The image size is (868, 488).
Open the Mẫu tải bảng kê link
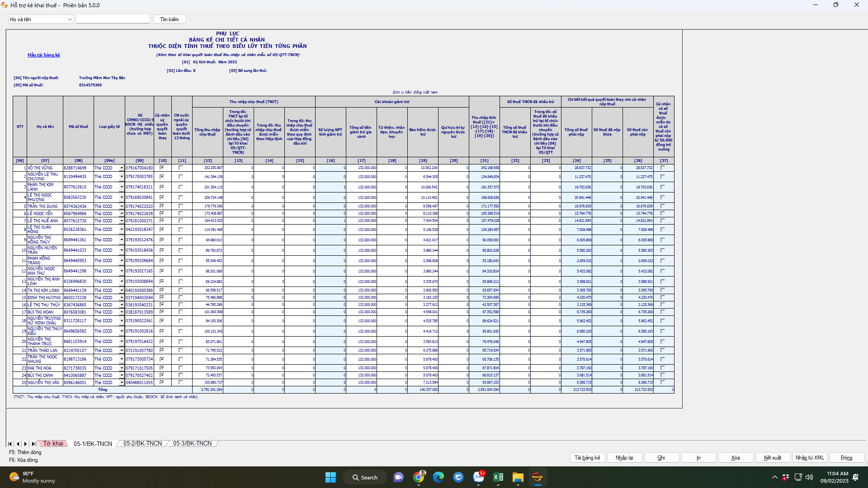tap(43, 55)
